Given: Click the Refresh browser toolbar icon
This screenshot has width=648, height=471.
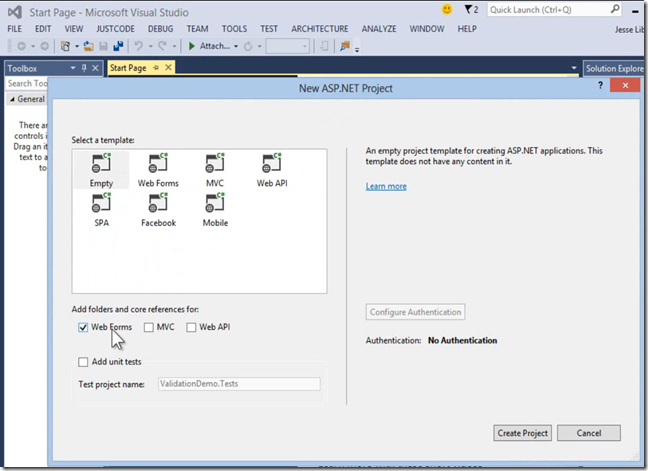Looking at the screenshot, I should coord(248,46).
